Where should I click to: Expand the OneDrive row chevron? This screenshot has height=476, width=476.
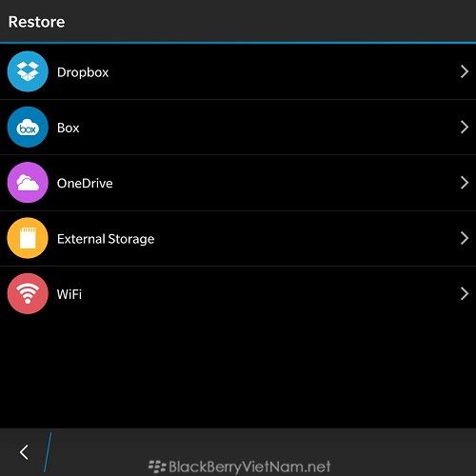(x=465, y=183)
